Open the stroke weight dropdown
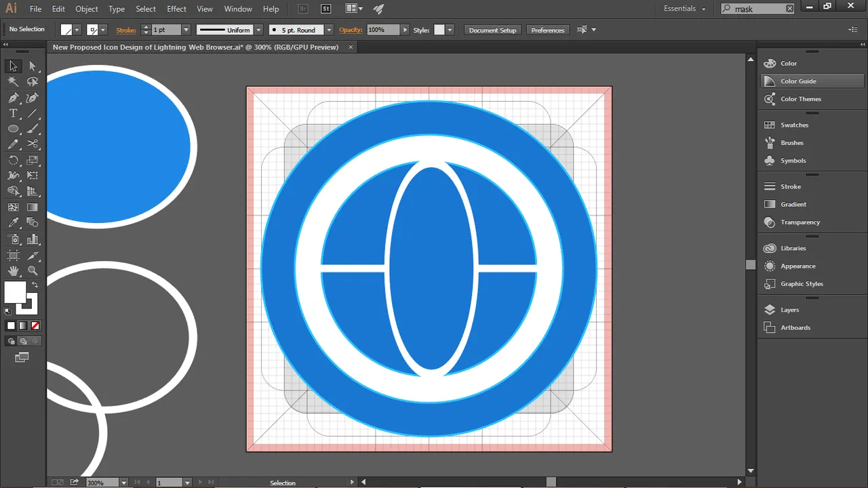This screenshot has width=868, height=488. (186, 30)
